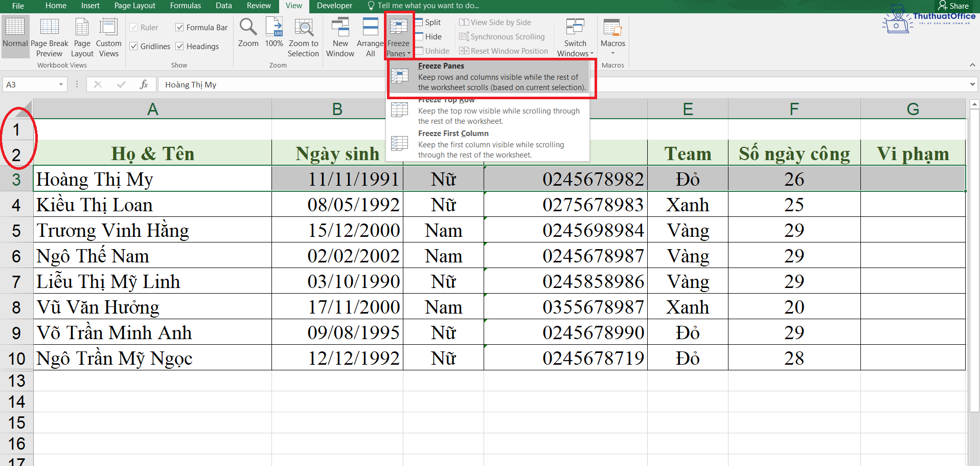980x466 pixels.
Task: Open the Formulas ribbon tab
Action: 185,6
